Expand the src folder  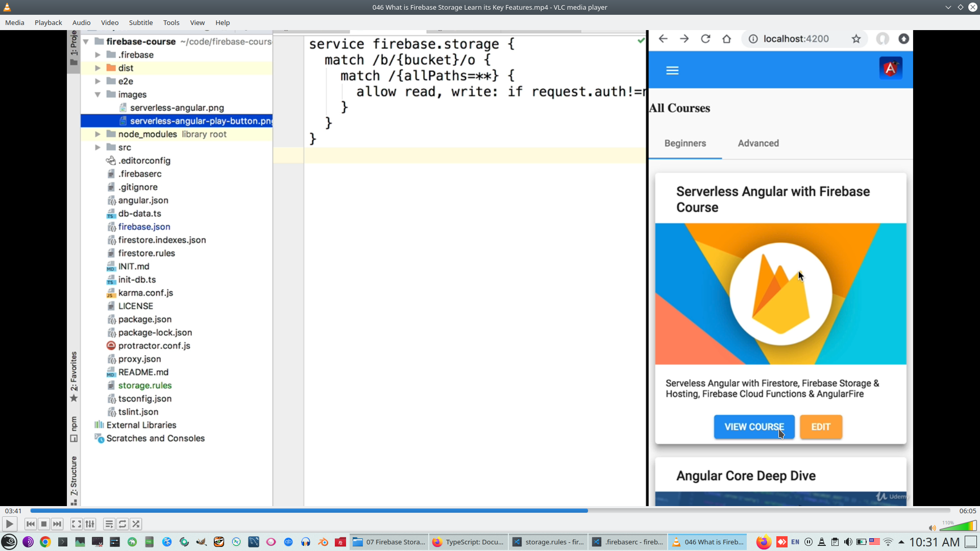97,147
